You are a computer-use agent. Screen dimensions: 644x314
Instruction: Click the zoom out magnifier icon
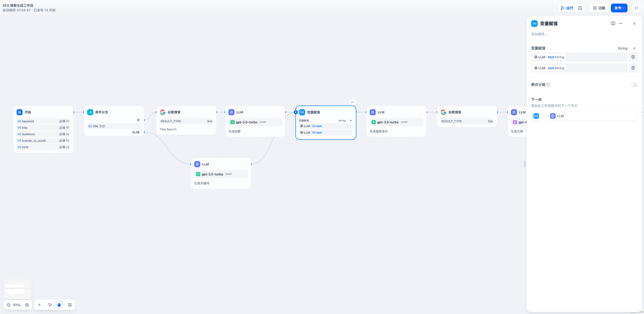coord(9,305)
